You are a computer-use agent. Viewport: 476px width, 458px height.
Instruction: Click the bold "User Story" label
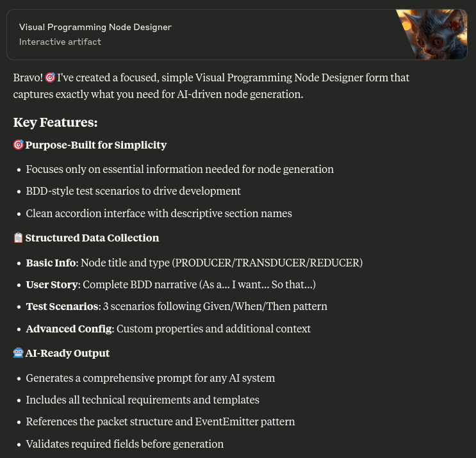tap(52, 284)
